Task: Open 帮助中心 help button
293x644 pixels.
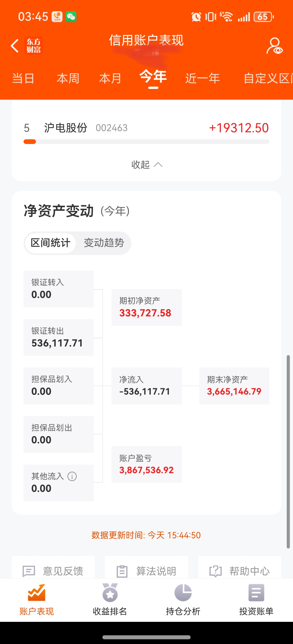Action: click(x=240, y=571)
